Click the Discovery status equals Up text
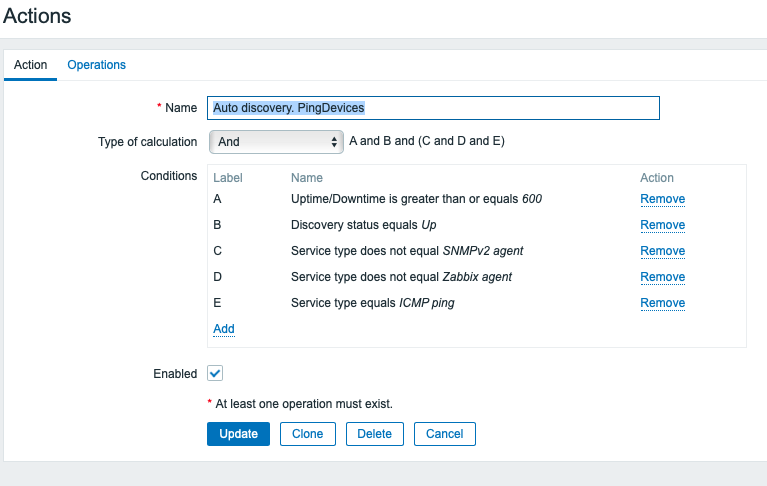 pos(364,225)
